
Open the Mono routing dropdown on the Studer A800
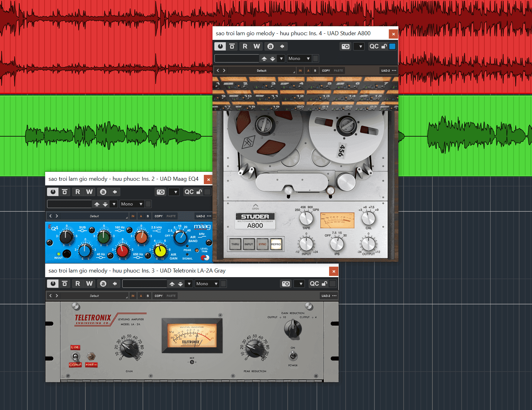pyautogui.click(x=299, y=58)
